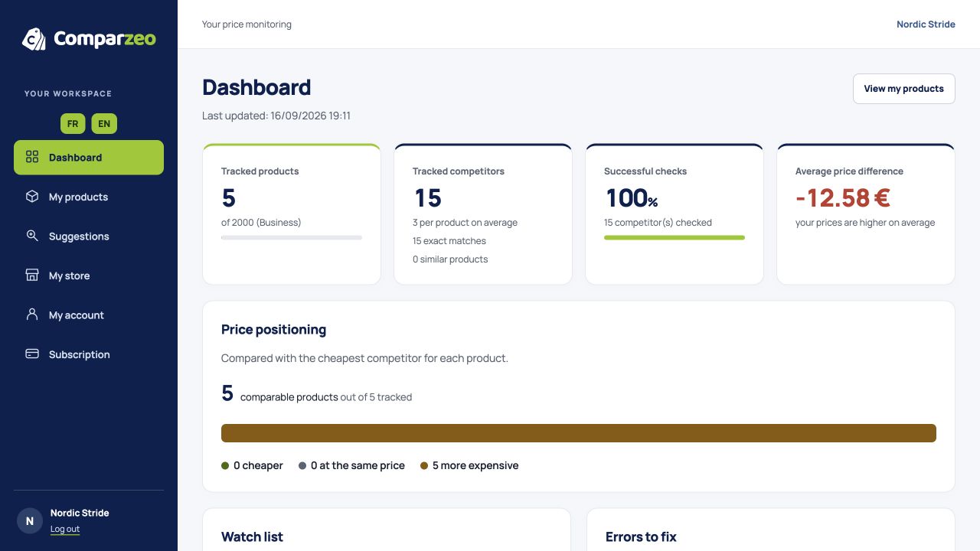
Task: Click the Log out link
Action: (65, 529)
